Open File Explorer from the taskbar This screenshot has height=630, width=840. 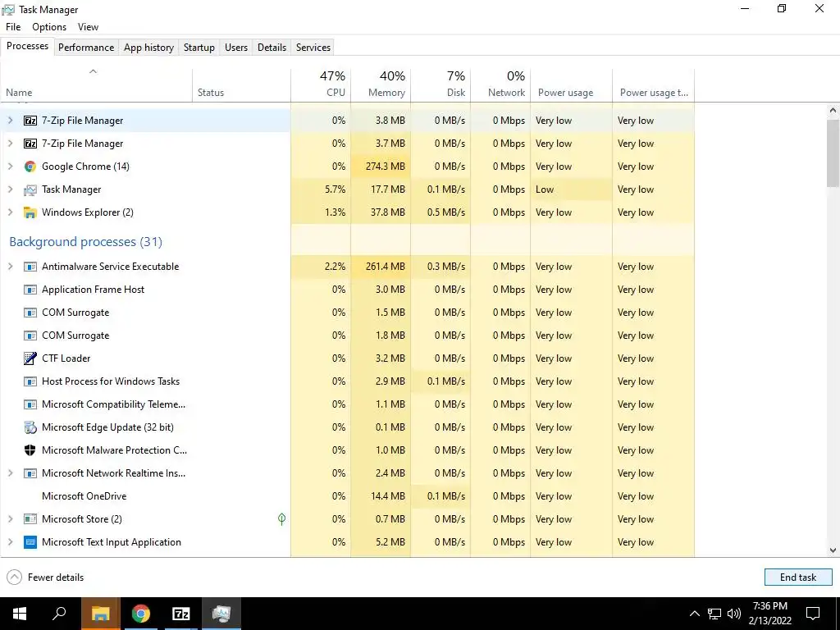pos(100,614)
